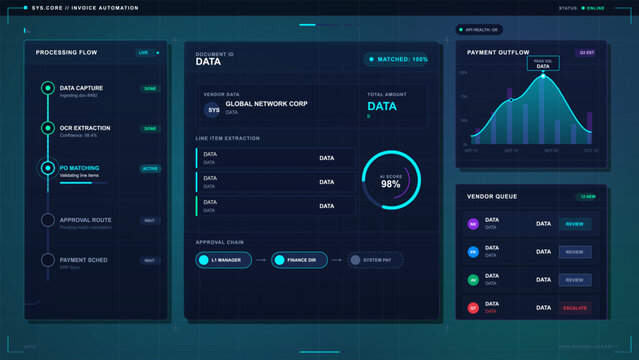Click the WAIT badge for Approval Route
The image size is (639, 360).
tap(150, 221)
